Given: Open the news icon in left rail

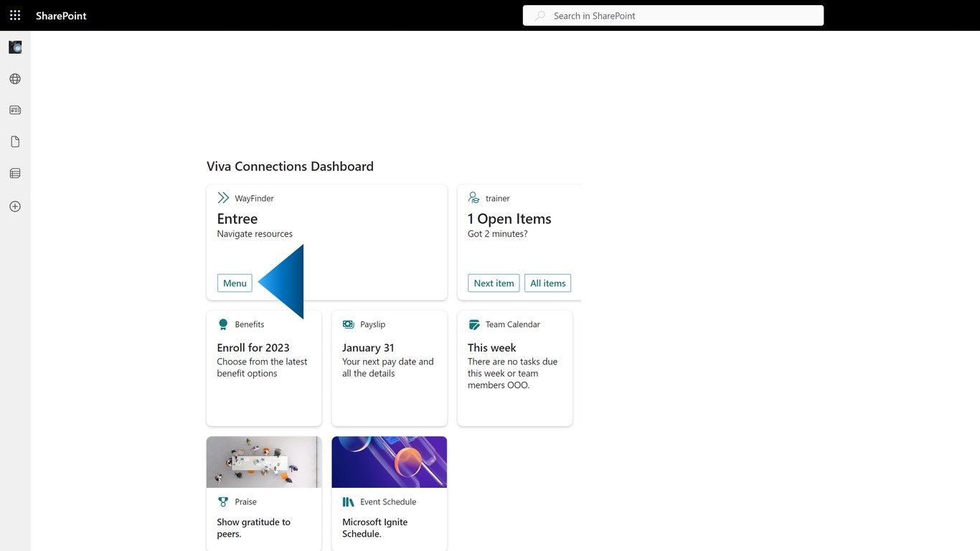Looking at the screenshot, I should 15,110.
